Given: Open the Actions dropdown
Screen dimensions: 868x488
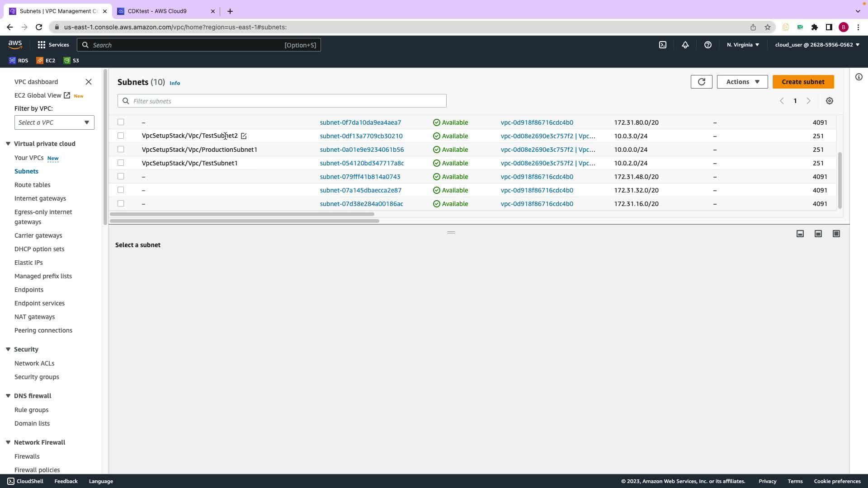Looking at the screenshot, I should tap(742, 82).
